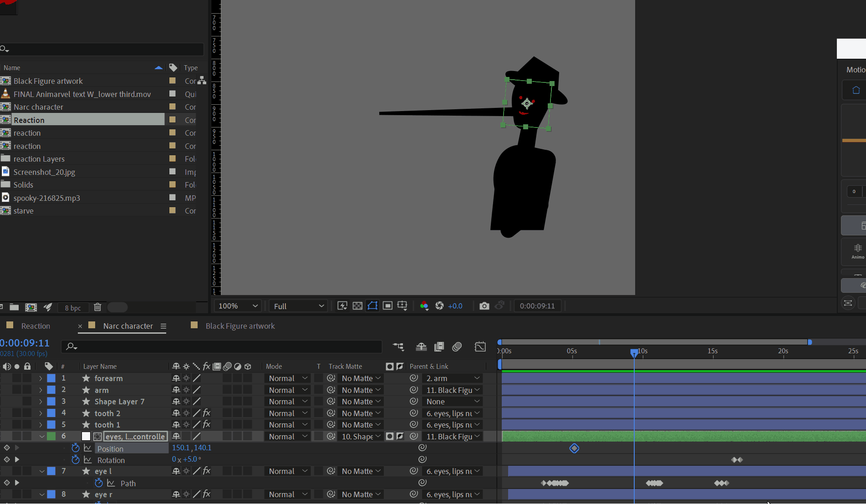Open blending mode dropdown for arm layer

click(288, 390)
